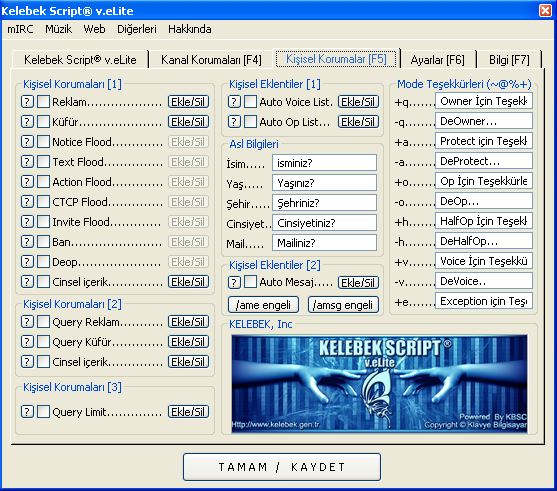
Task: Click the TAMAM / KAYDET button
Action: pos(282,467)
